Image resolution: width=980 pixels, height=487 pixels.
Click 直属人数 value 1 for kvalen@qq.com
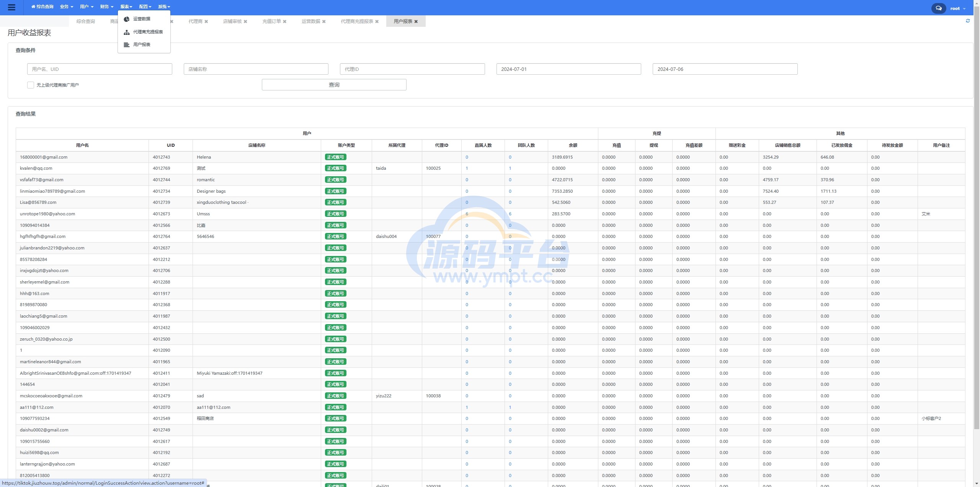click(467, 169)
